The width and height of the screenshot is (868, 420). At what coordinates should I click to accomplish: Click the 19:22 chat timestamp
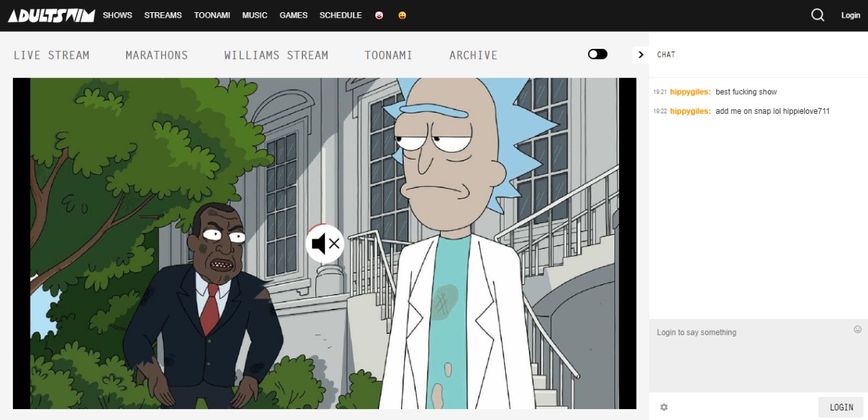tap(660, 111)
